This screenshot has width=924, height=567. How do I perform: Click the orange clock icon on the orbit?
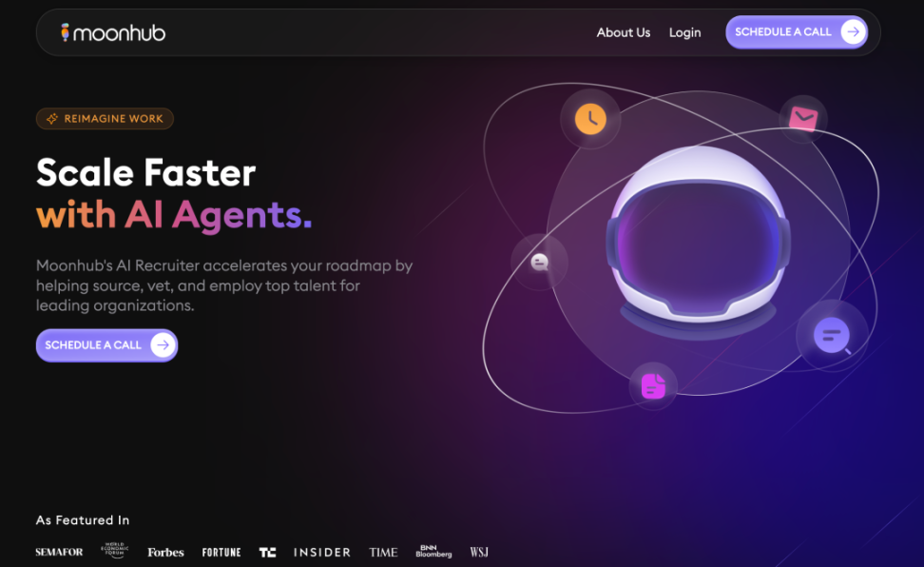pos(590,119)
